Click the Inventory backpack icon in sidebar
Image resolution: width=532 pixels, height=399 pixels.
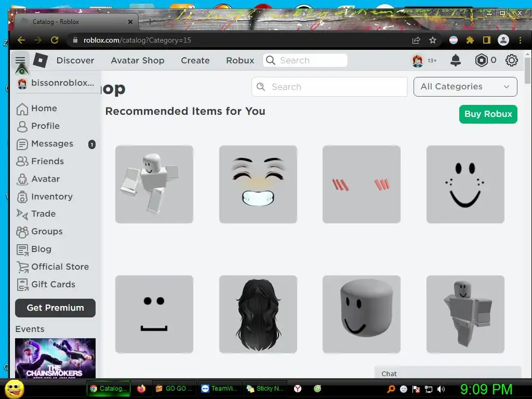click(x=22, y=197)
